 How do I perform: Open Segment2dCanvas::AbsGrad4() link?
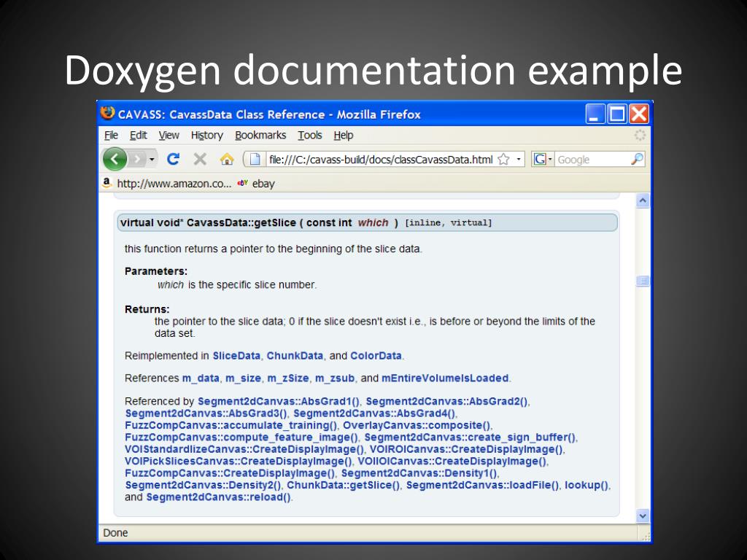click(x=374, y=413)
